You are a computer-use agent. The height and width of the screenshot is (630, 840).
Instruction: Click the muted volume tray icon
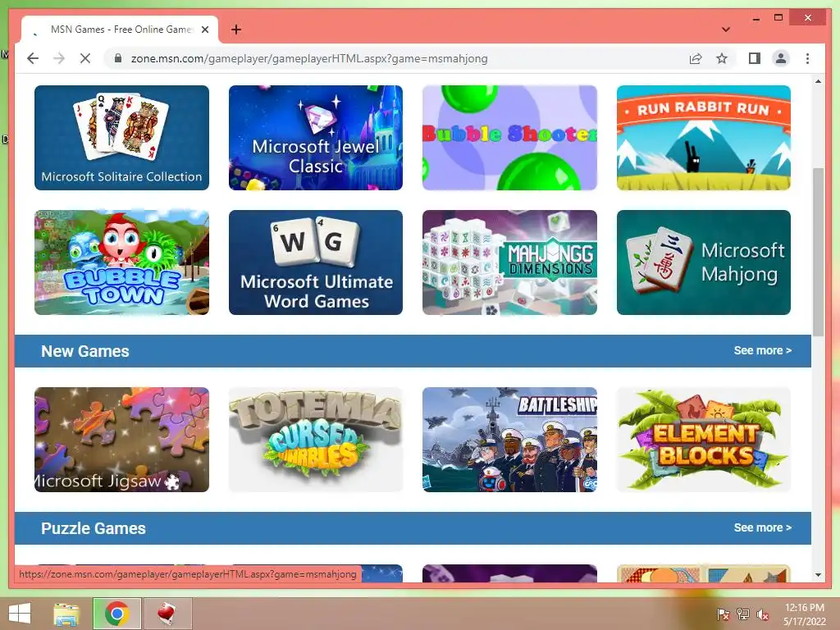[x=762, y=614]
